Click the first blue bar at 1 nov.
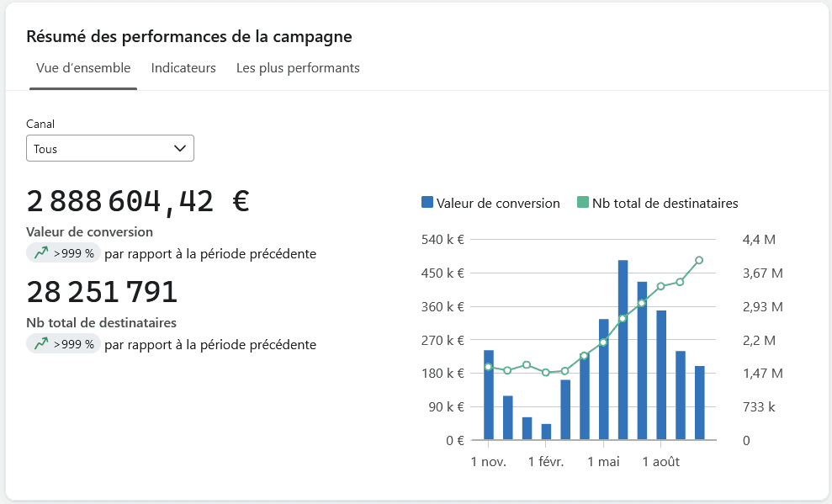 489,395
